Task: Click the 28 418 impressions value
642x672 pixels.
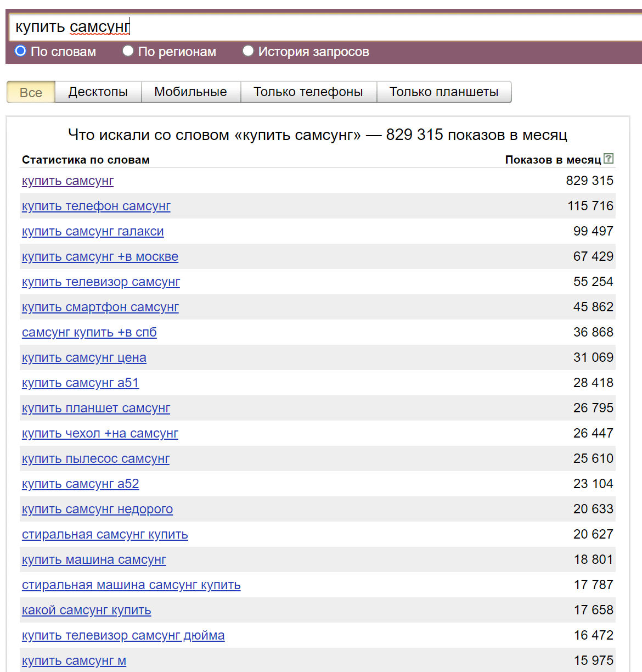Action: point(593,383)
